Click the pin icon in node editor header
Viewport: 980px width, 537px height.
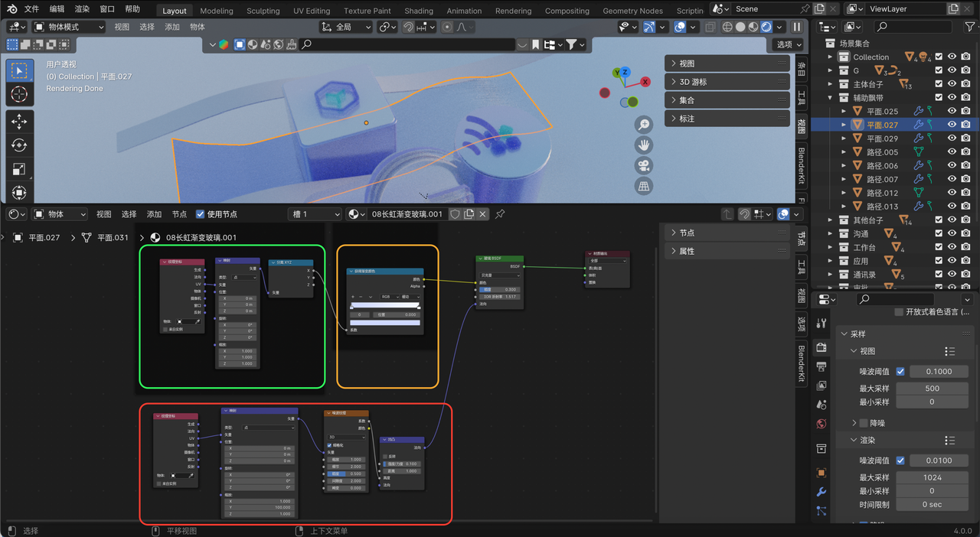click(x=500, y=214)
